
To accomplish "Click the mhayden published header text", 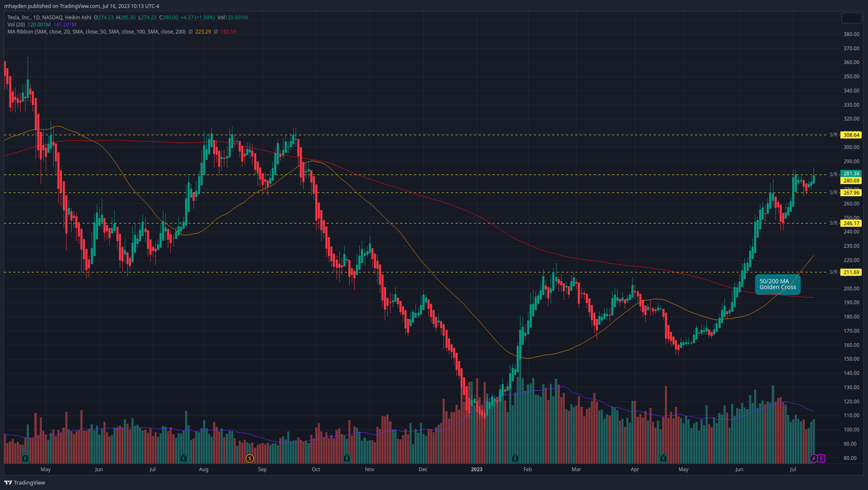I will pyautogui.click(x=82, y=6).
